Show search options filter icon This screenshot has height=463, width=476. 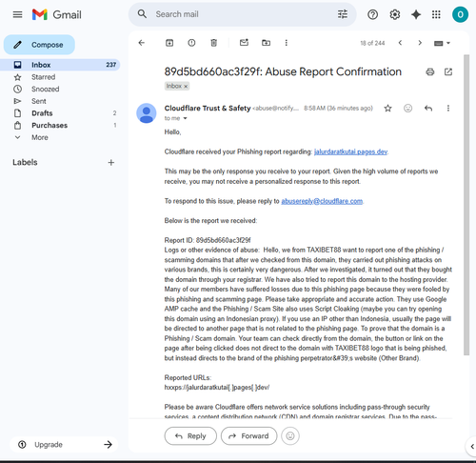(343, 14)
